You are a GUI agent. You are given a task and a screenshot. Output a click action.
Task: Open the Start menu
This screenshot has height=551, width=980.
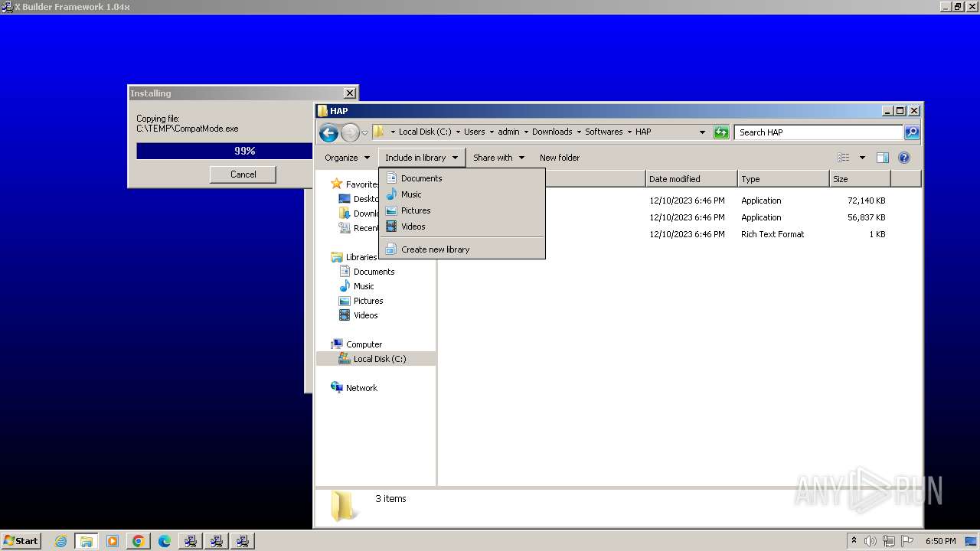click(21, 541)
